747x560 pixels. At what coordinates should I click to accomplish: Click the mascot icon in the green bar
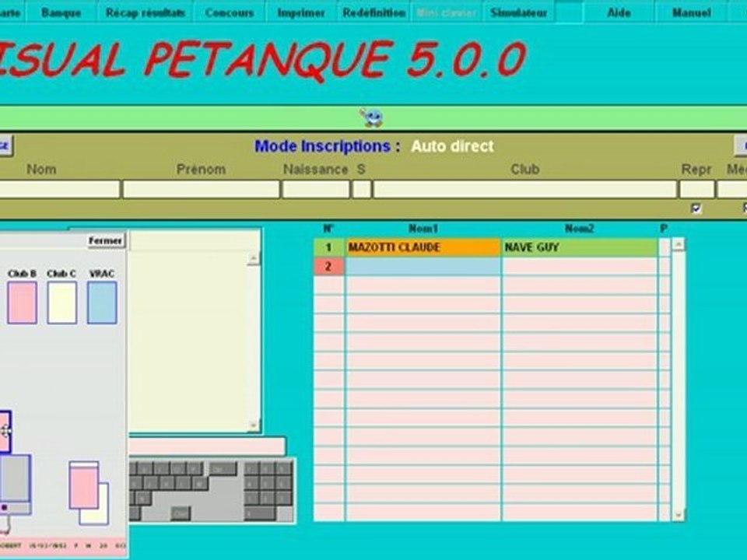pyautogui.click(x=371, y=117)
